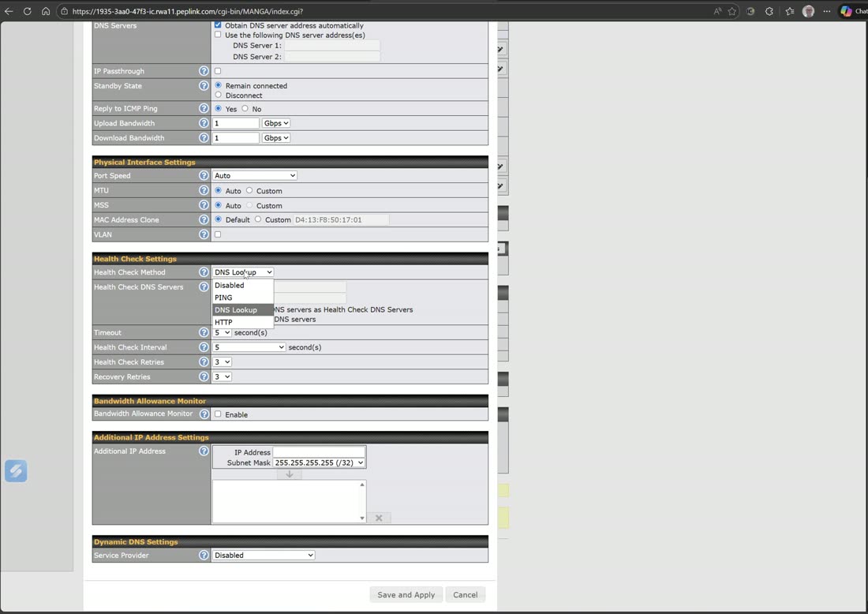Open help icon for Reply to ICMP Ping
Screen dimensions: 868x614
pos(204,109)
